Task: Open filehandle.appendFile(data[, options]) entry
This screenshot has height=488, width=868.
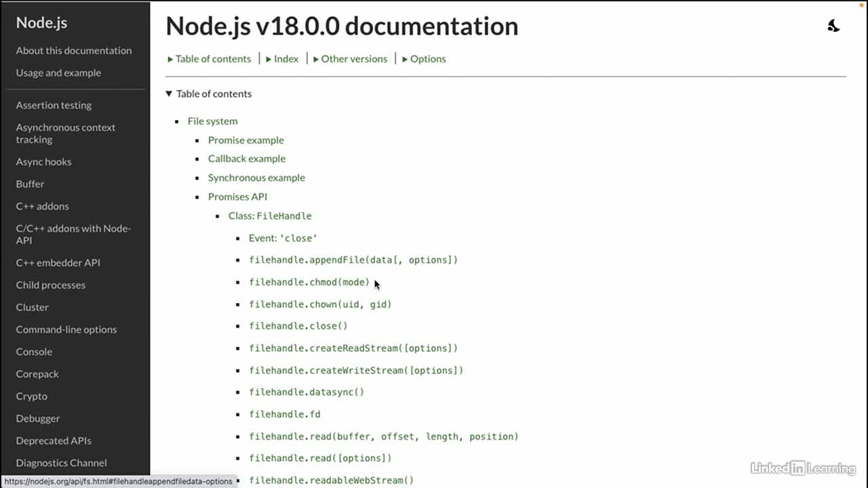Action: 353,260
